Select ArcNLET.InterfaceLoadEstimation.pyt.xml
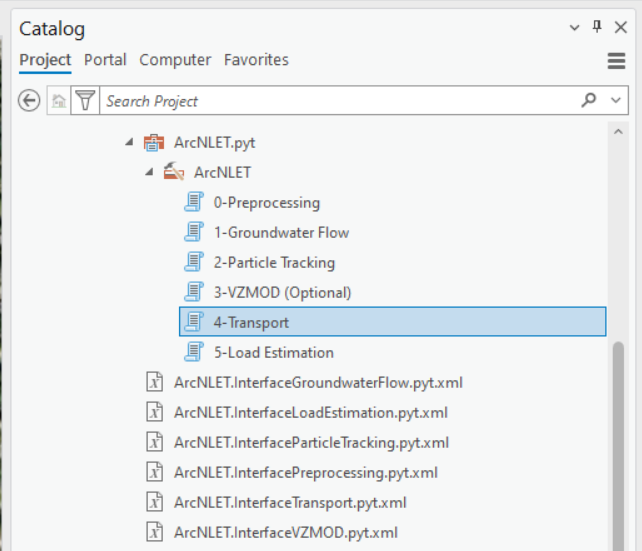The width and height of the screenshot is (642, 551). tap(311, 413)
